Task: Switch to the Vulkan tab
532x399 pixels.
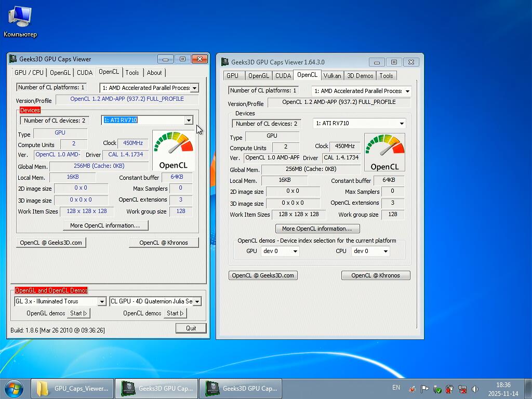Action: click(x=332, y=76)
